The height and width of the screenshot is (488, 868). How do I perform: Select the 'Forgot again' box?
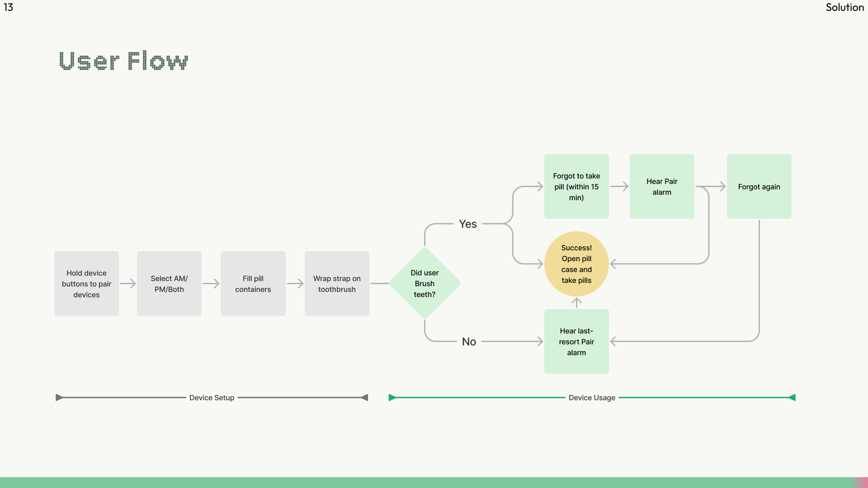759,187
